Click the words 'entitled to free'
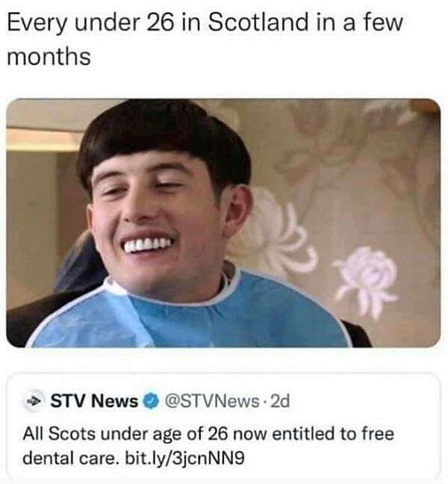This screenshot has width=448, height=484. pyautogui.click(x=333, y=434)
